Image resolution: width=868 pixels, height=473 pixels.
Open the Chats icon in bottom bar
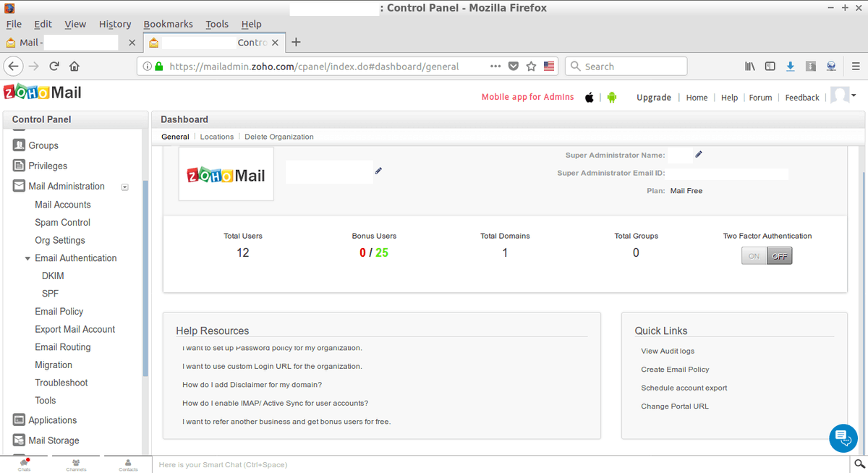pos(25,464)
